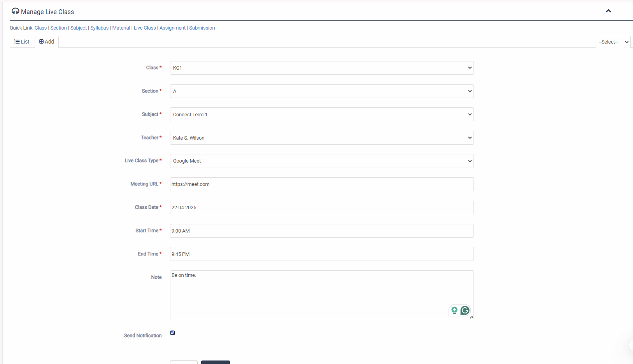The height and width of the screenshot is (364, 633).
Task: Open the Subject dropdown showing Connect Term 1
Action: pos(321,115)
